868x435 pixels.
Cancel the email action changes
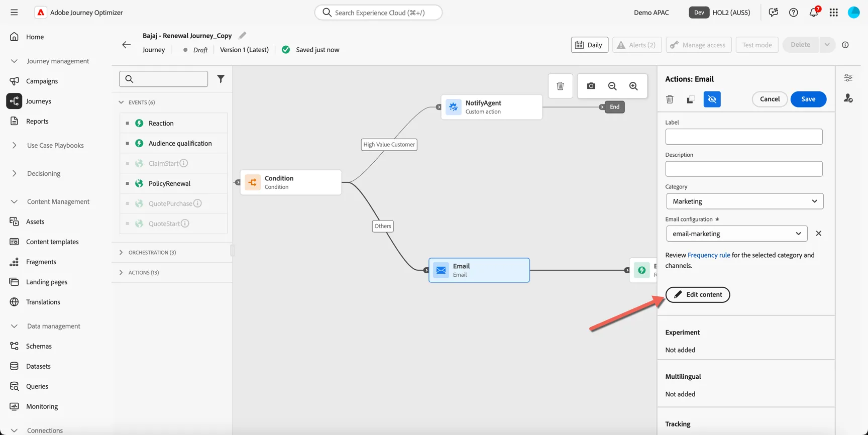(770, 99)
